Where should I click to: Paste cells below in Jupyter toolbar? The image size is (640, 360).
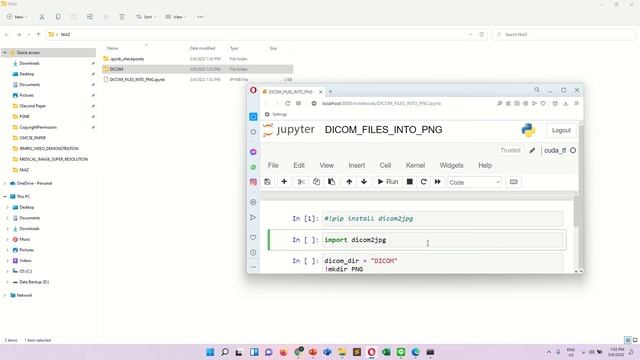(x=331, y=182)
